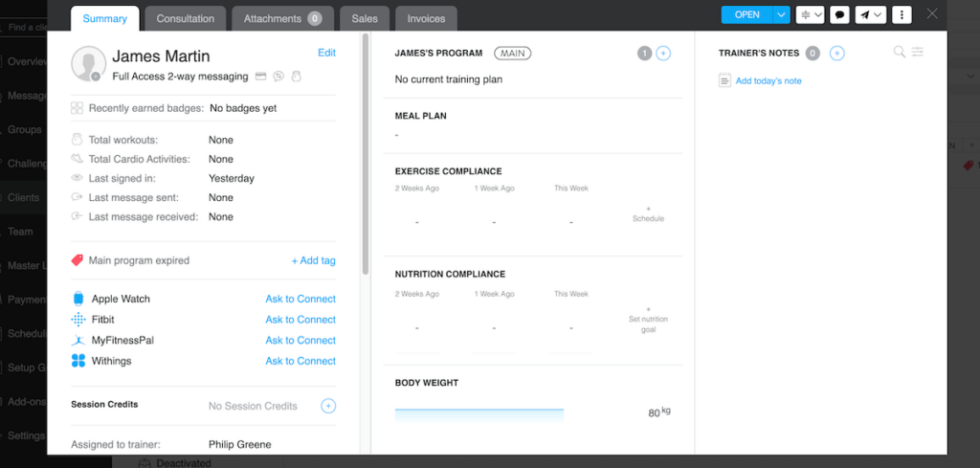Search trainer's notes with magnifier icon

(x=899, y=53)
